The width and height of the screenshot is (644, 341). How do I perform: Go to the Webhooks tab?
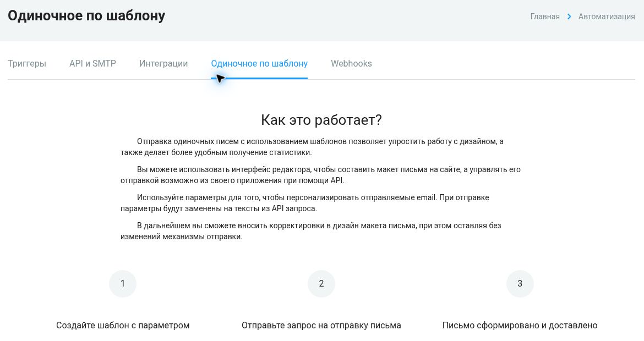point(351,64)
